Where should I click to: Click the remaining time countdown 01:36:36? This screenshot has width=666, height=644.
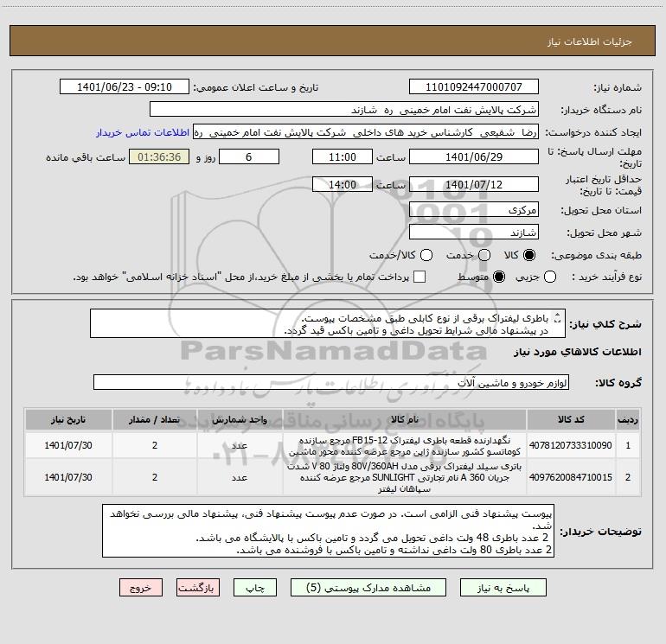coord(159,156)
